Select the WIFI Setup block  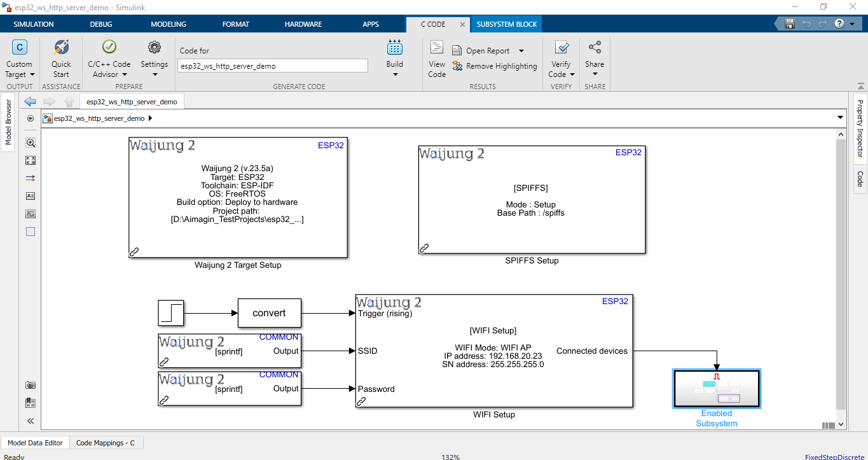pyautogui.click(x=494, y=351)
